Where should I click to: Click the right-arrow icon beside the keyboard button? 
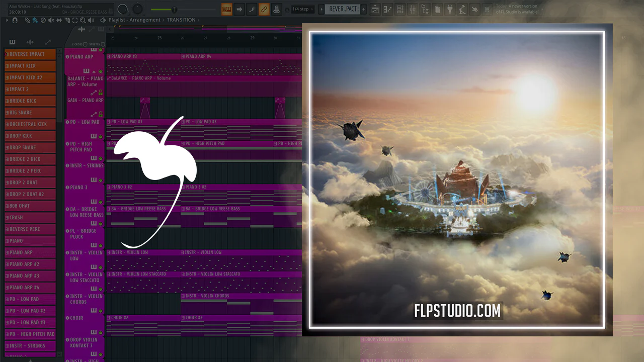(x=239, y=9)
